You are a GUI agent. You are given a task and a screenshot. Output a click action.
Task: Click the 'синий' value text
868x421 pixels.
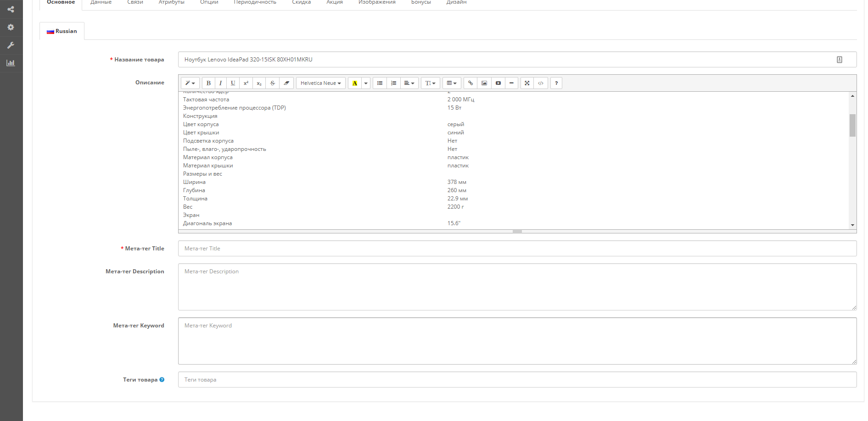[x=456, y=133]
